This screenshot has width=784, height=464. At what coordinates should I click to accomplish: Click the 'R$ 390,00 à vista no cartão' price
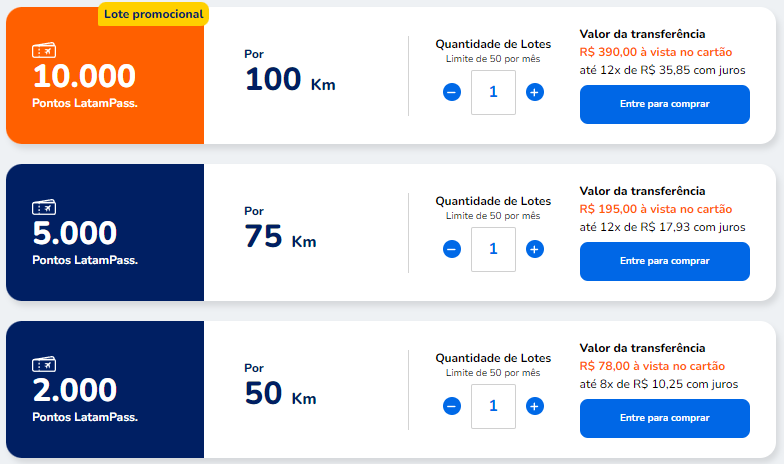656,52
